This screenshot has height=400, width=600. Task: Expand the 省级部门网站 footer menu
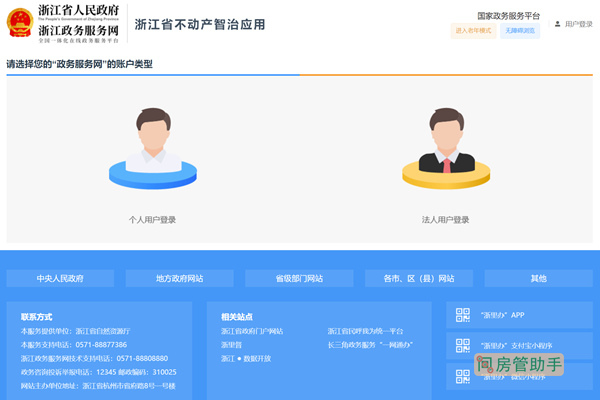click(299, 278)
